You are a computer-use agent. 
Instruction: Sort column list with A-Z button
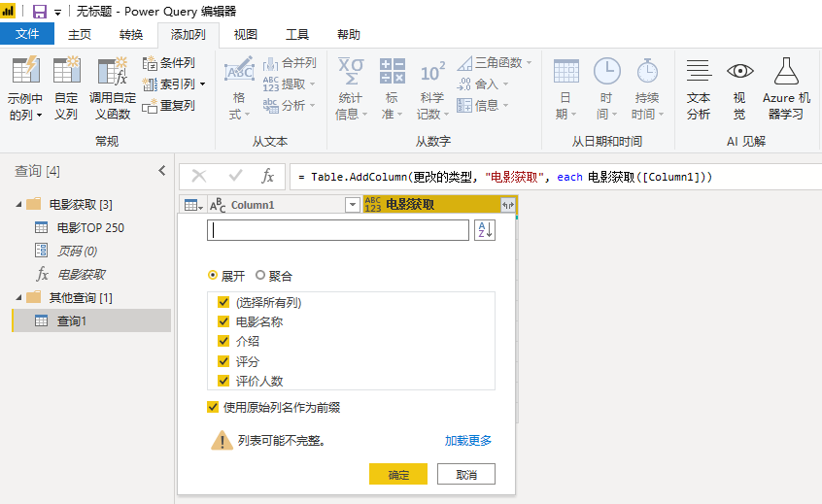coord(485,230)
